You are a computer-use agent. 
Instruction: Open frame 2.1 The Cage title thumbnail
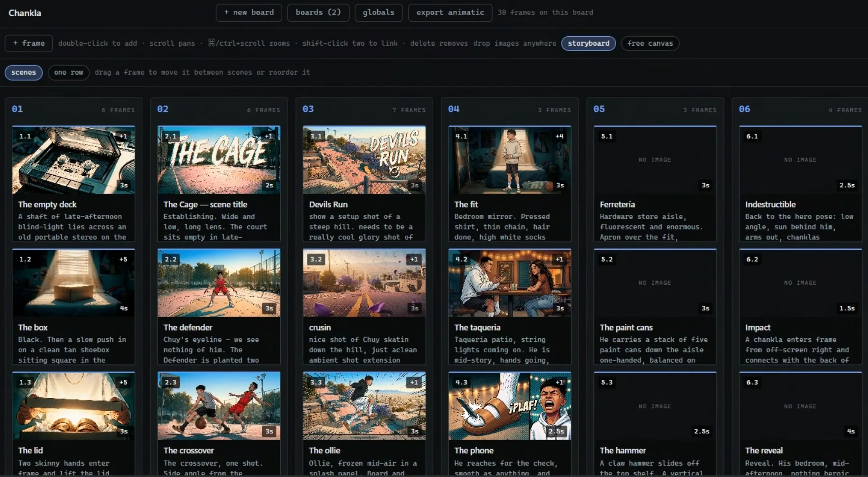(x=219, y=160)
